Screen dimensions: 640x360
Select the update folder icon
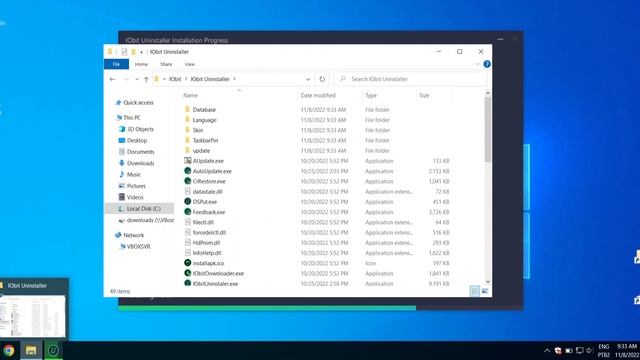pyautogui.click(x=187, y=150)
